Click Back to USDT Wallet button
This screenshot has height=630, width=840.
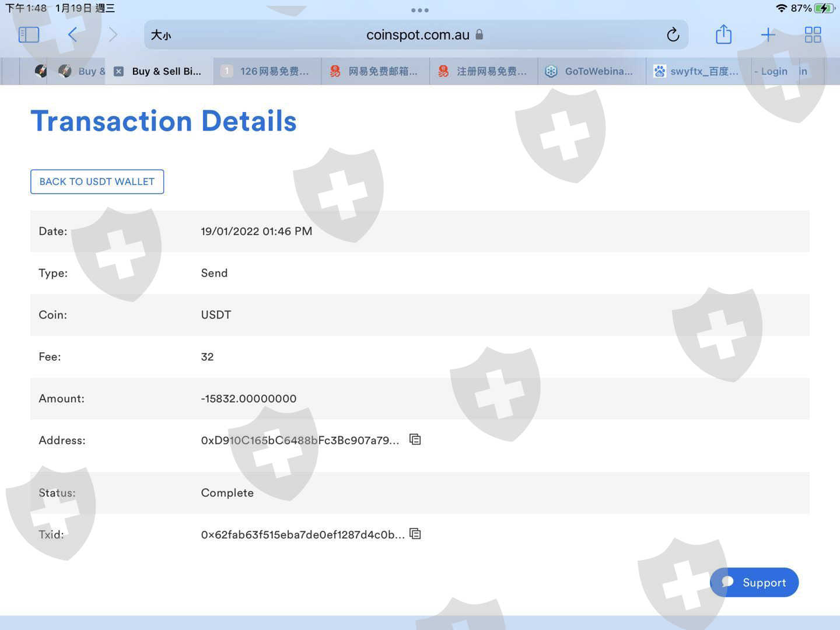tap(97, 181)
